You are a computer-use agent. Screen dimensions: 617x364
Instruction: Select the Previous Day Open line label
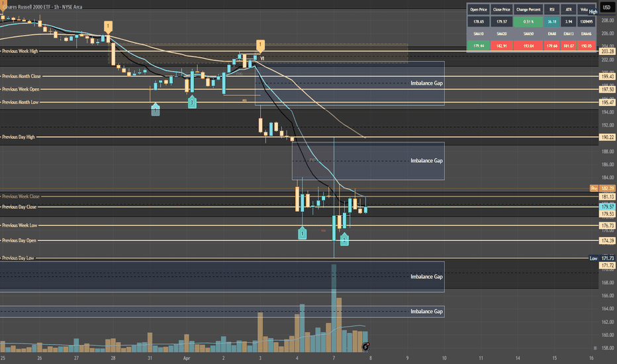(x=19, y=240)
